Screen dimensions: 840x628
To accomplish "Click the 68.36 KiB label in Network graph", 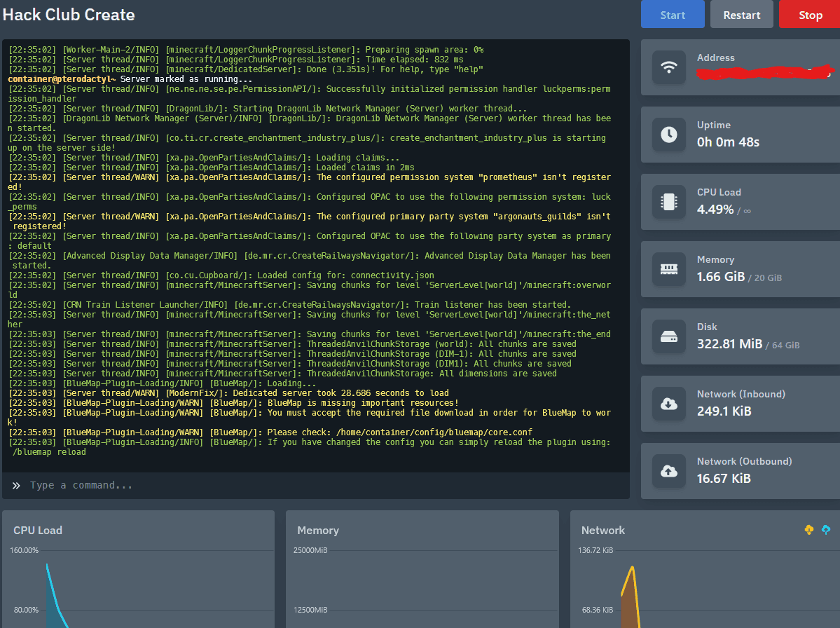I will (598, 610).
